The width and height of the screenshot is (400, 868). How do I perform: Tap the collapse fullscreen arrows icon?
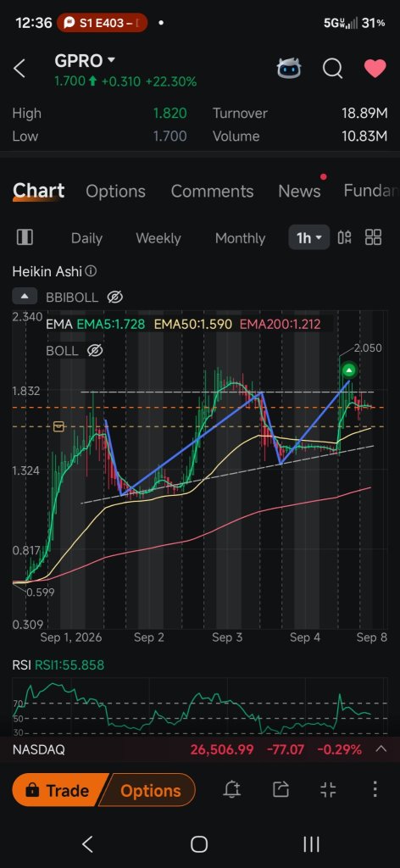point(328,789)
